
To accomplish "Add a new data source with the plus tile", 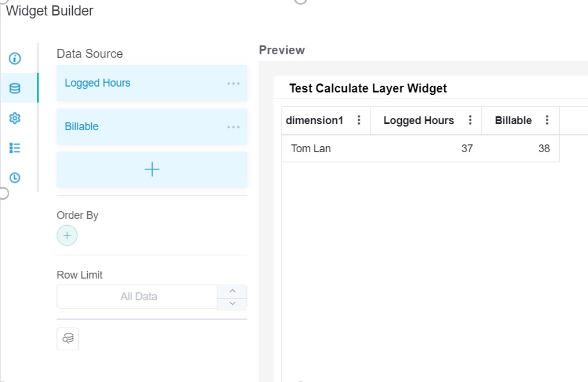I will [x=152, y=169].
